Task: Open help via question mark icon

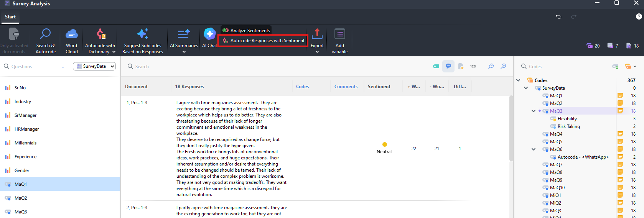Action: tap(639, 16)
